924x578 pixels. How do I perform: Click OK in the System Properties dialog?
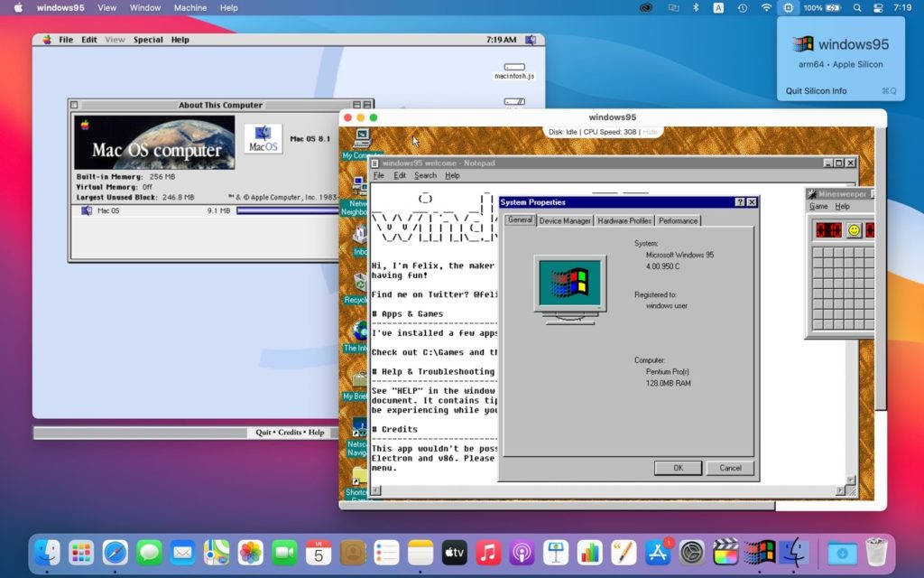click(679, 468)
